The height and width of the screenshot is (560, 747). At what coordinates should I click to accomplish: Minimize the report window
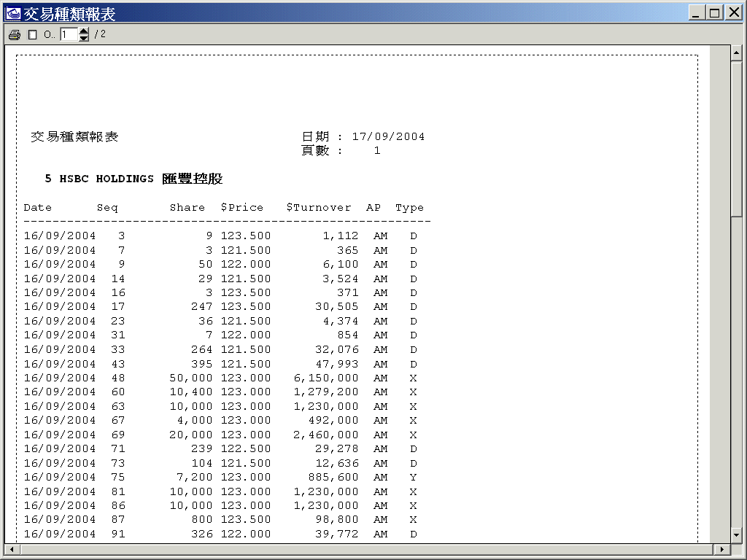coord(697,13)
